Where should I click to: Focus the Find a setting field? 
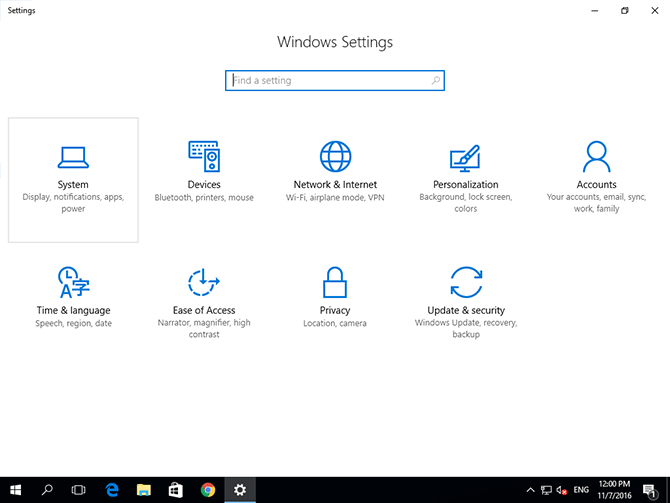click(335, 80)
